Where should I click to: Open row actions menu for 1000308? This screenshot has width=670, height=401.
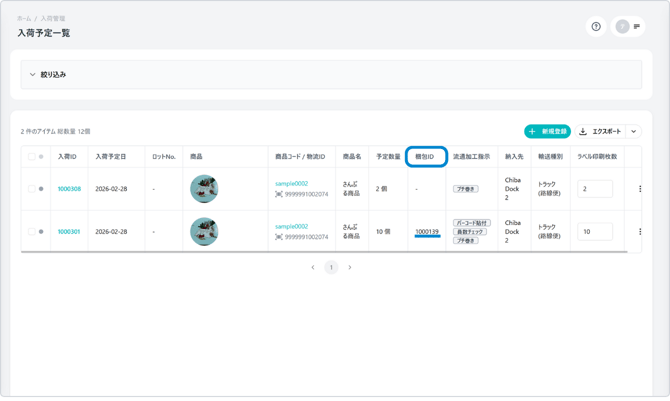(640, 189)
